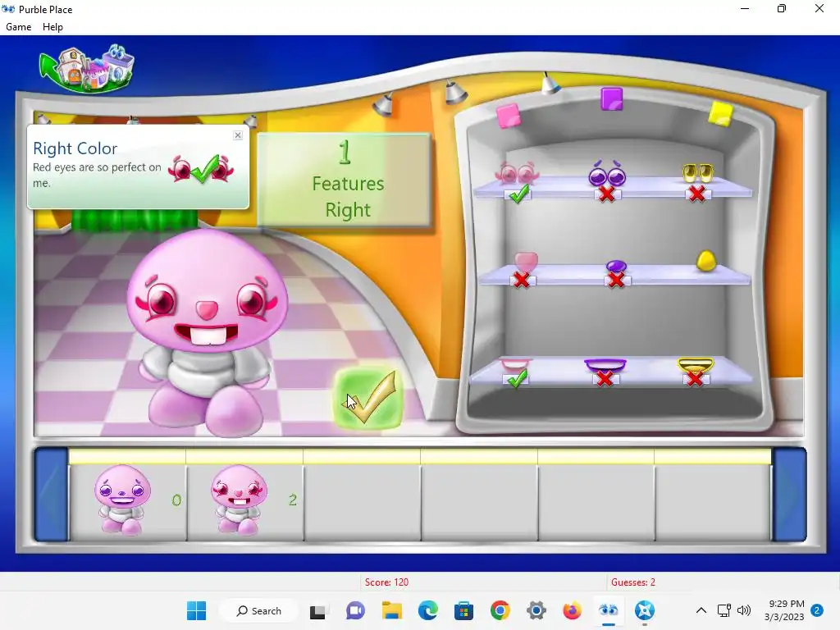Click the 'Guesses: 2' status text
The image size is (840, 630).
(x=633, y=582)
